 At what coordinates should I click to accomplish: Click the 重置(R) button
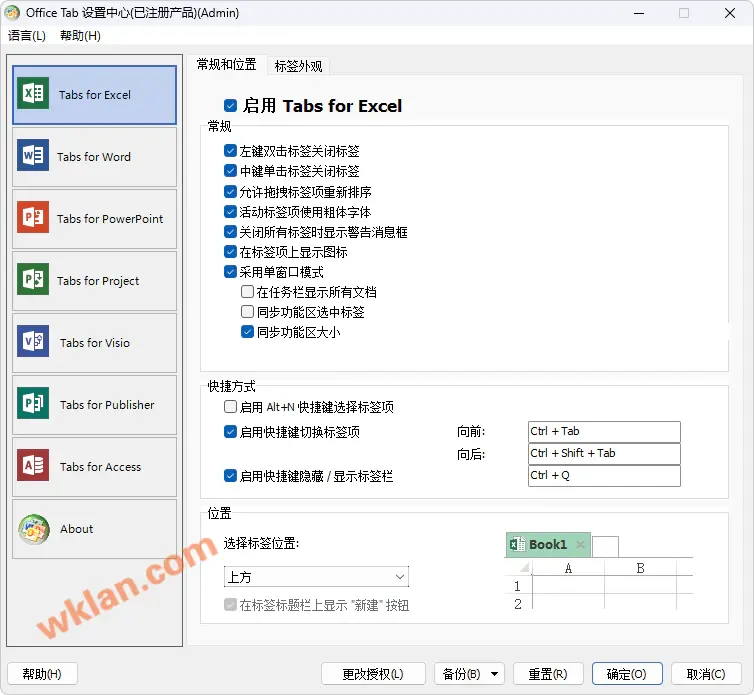[548, 674]
